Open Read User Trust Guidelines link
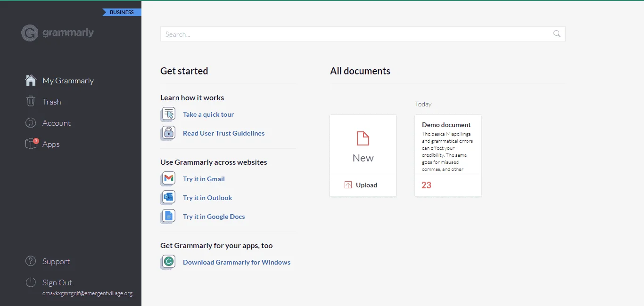 223,133
